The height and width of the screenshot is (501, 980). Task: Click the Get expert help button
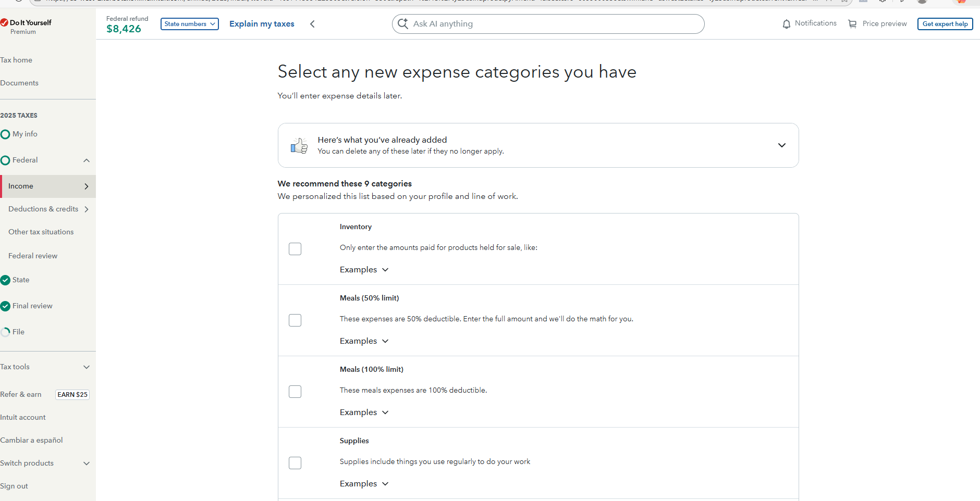[x=945, y=24]
